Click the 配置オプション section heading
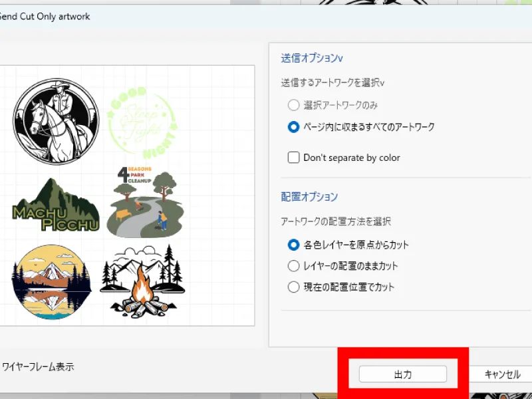This screenshot has width=532, height=399. [x=309, y=197]
